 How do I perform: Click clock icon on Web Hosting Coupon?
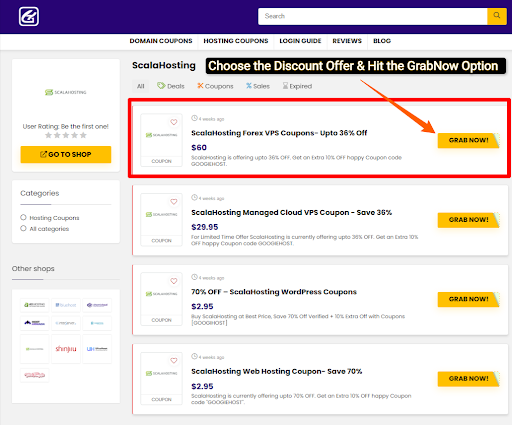194,356
